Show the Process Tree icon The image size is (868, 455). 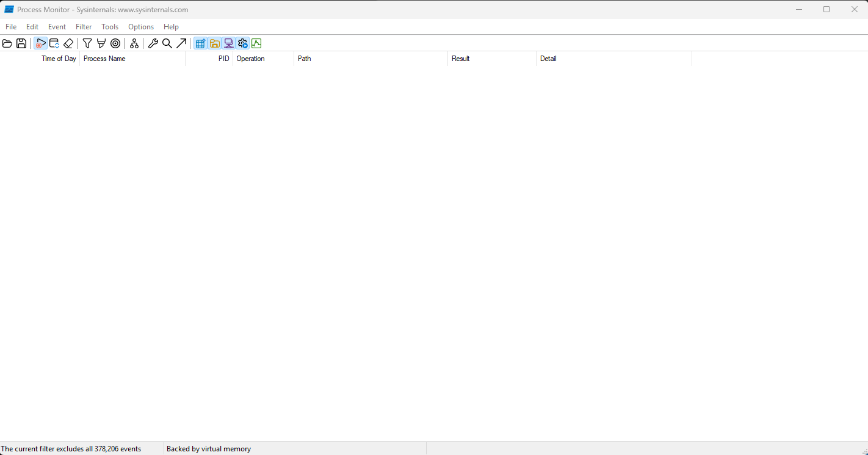click(134, 43)
